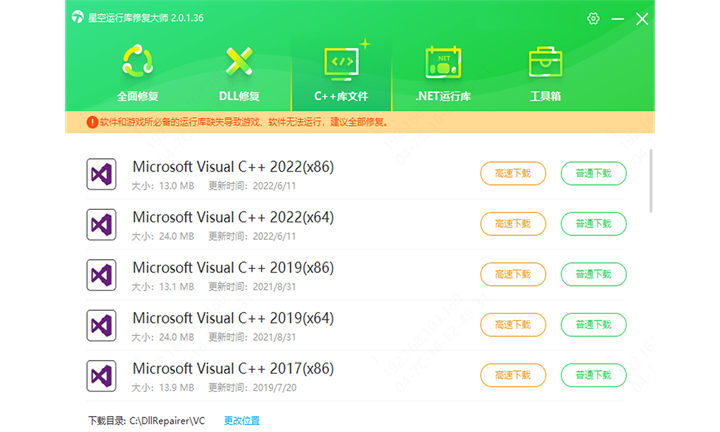Open the 工具箱 toolbox icon
The height and width of the screenshot is (432, 720).
click(545, 62)
